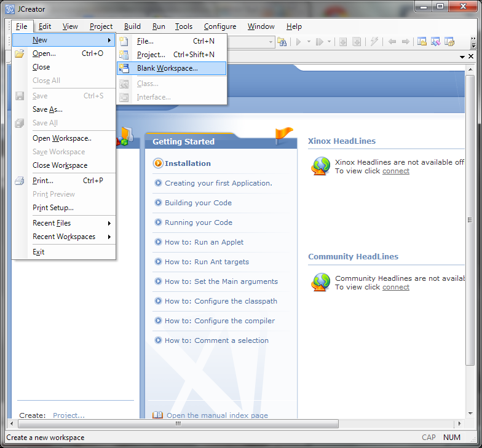The height and width of the screenshot is (448, 482).
Task: Click the Build project toolbar icon
Action: [357, 42]
